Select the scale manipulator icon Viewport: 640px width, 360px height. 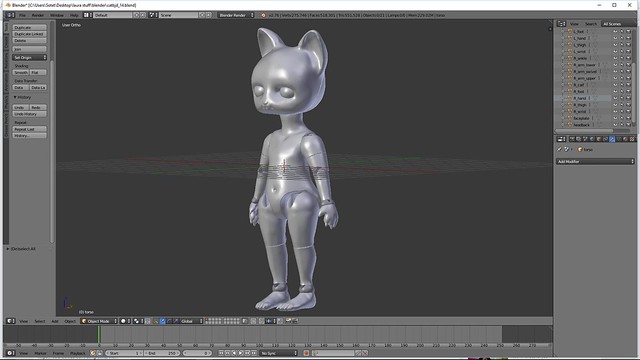click(x=176, y=321)
